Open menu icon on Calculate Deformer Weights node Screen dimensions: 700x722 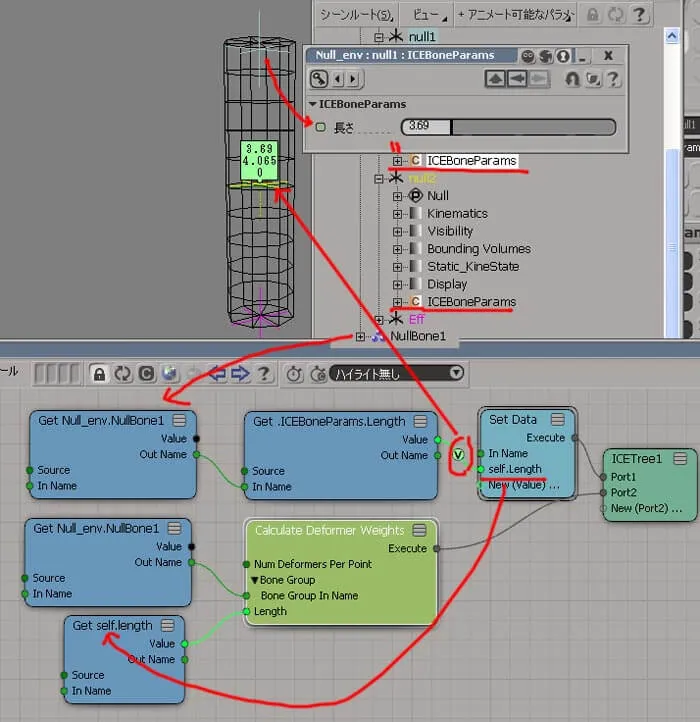(x=419, y=530)
